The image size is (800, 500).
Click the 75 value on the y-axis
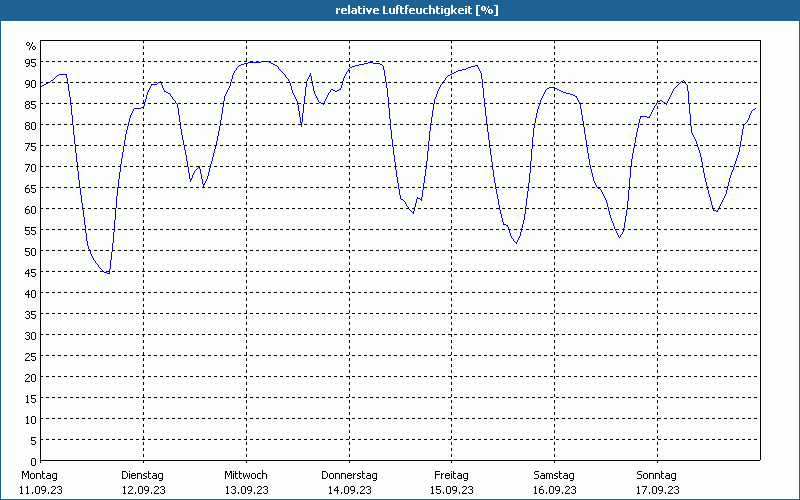click(x=31, y=147)
